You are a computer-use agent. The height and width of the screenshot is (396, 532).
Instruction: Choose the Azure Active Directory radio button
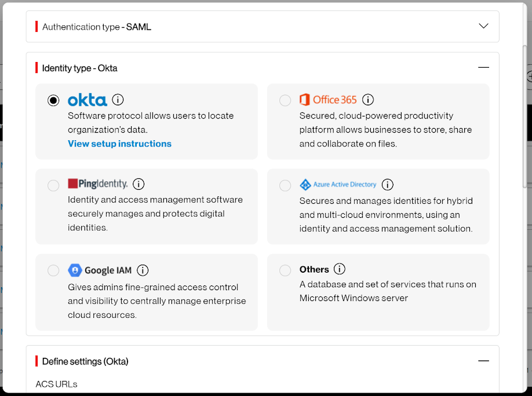(x=285, y=185)
